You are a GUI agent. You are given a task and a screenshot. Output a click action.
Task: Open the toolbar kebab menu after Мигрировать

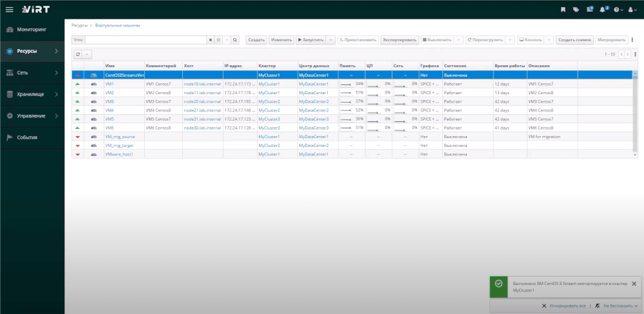[x=633, y=40]
